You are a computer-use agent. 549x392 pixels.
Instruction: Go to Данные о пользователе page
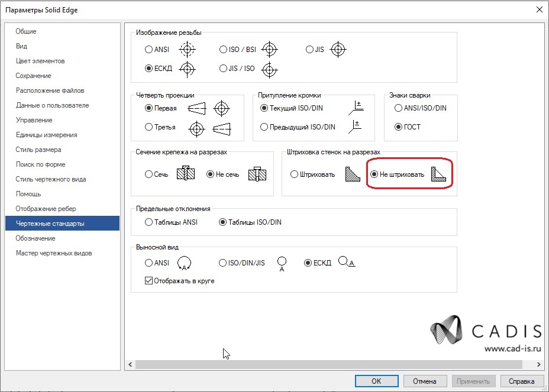62,105
